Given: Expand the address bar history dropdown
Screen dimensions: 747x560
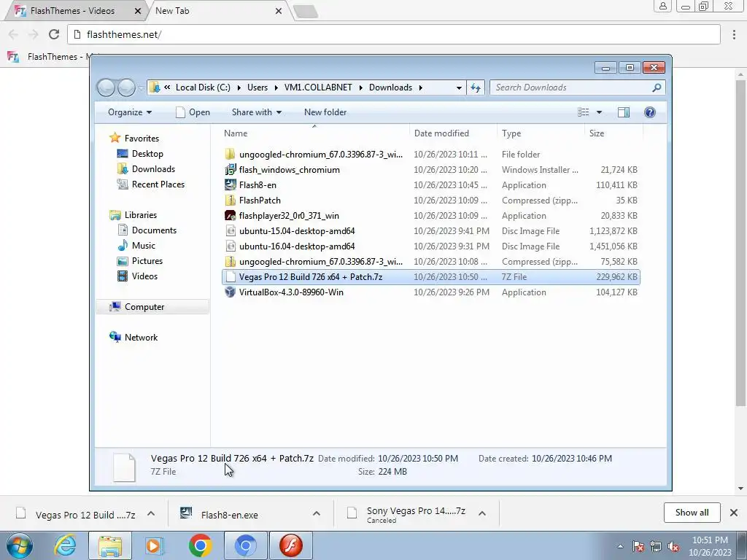Looking at the screenshot, I should (459, 87).
